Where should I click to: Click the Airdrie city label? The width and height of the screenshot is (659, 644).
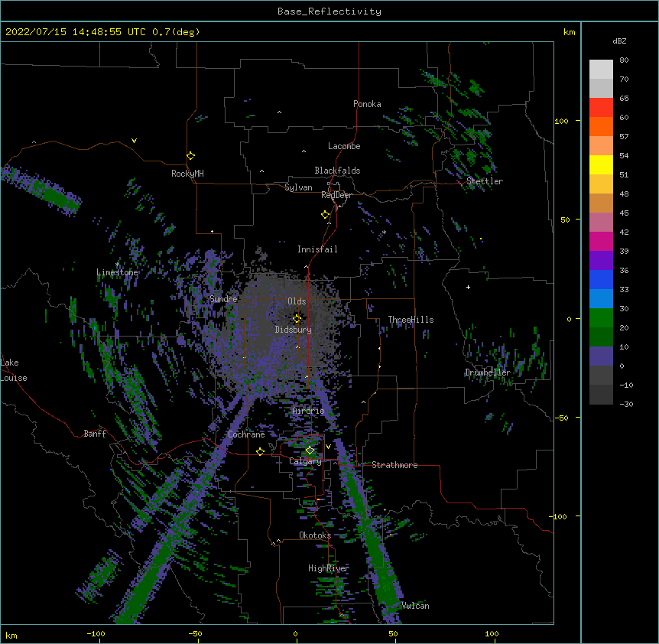308,411
